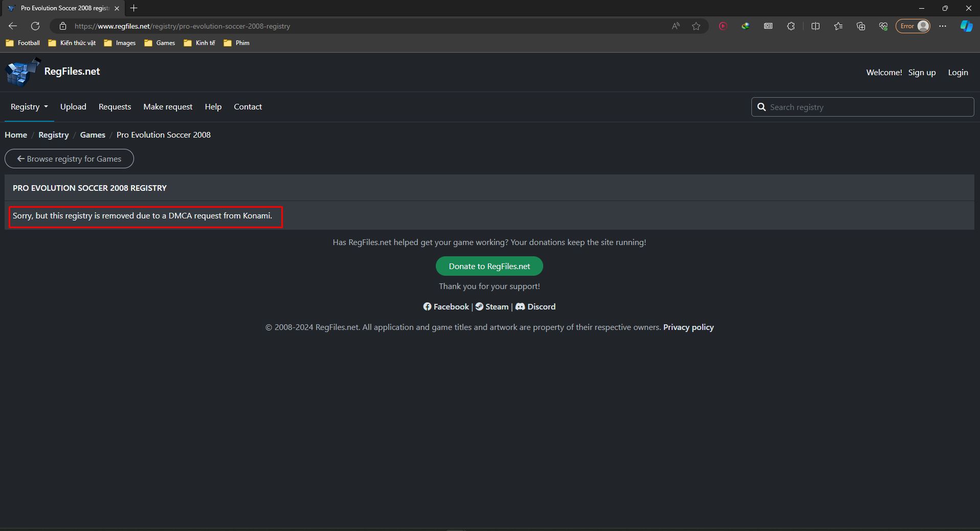Open the Privacy policy link
Viewport: 980px width, 531px height.
(x=688, y=327)
